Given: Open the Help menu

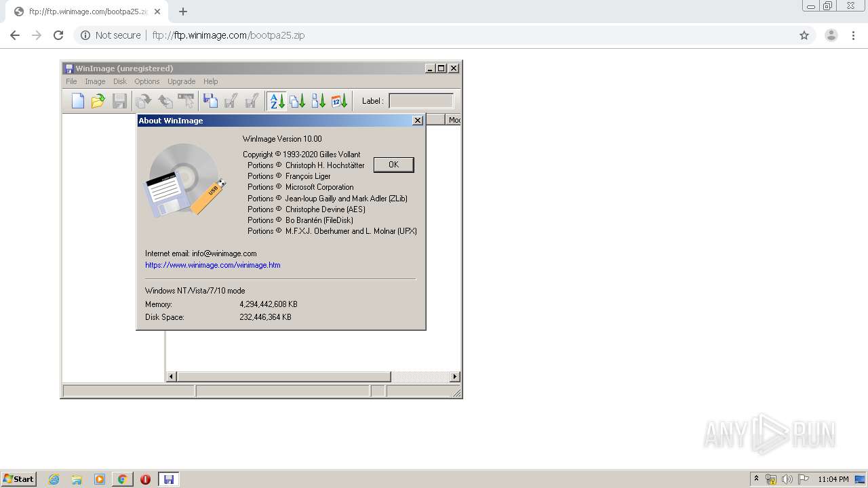Looking at the screenshot, I should [x=211, y=81].
